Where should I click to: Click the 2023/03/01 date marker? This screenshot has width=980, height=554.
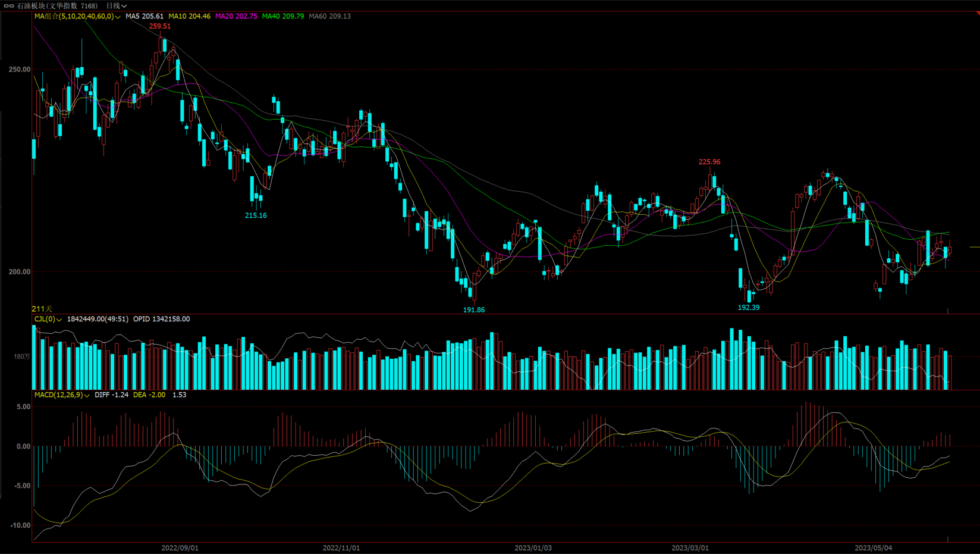point(690,548)
